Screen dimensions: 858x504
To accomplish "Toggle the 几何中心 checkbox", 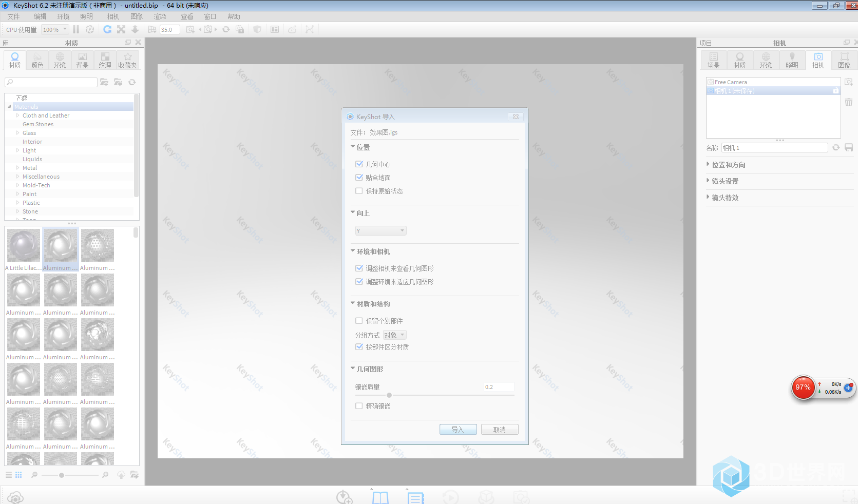I will click(x=359, y=164).
